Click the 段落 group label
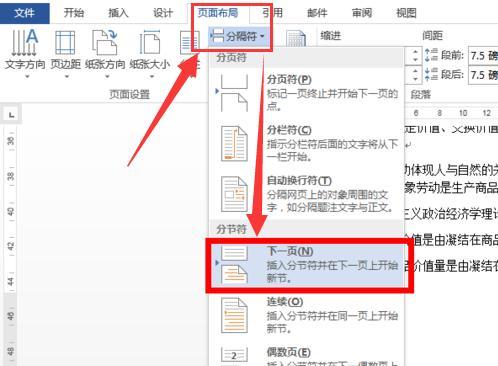Viewport: 498px width, 366px height. (421, 95)
